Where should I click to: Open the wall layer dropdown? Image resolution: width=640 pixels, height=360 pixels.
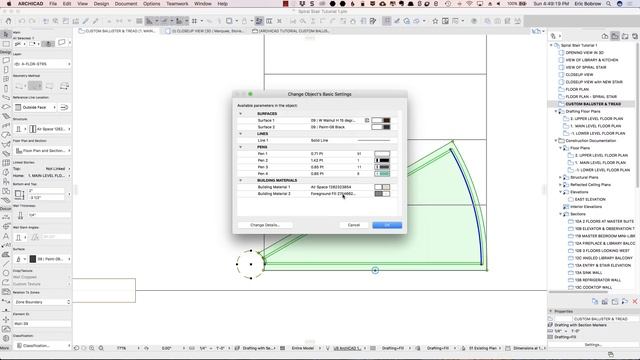tap(42, 64)
